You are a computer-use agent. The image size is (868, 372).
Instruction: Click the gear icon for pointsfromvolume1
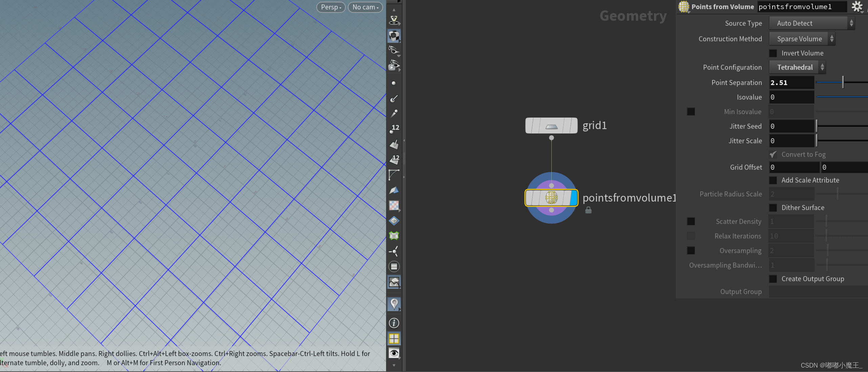click(x=857, y=6)
